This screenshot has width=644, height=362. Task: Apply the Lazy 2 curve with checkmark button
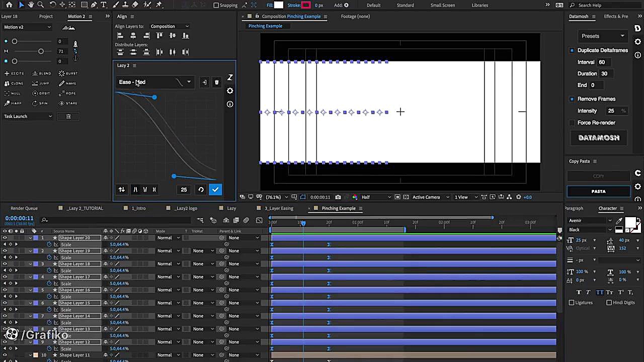pos(215,190)
